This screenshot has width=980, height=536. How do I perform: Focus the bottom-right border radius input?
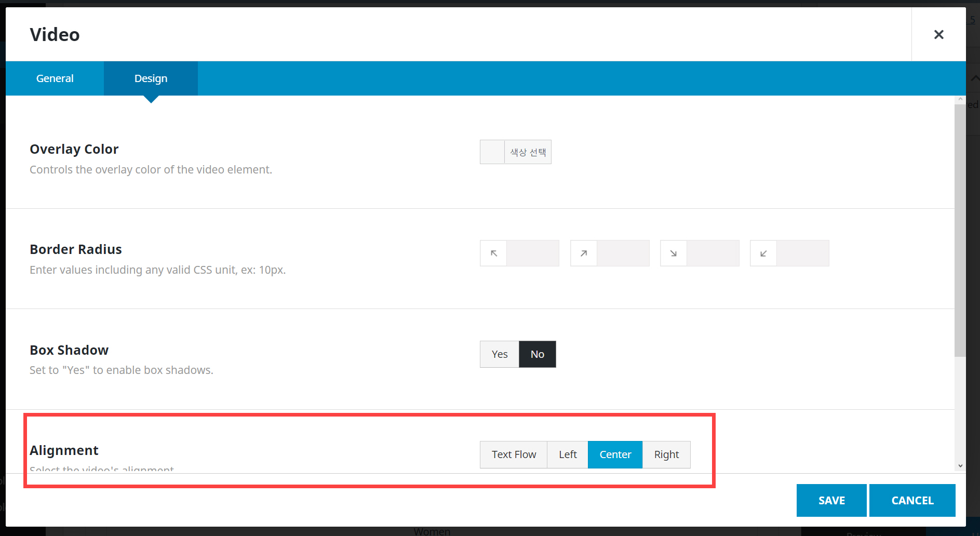point(713,253)
